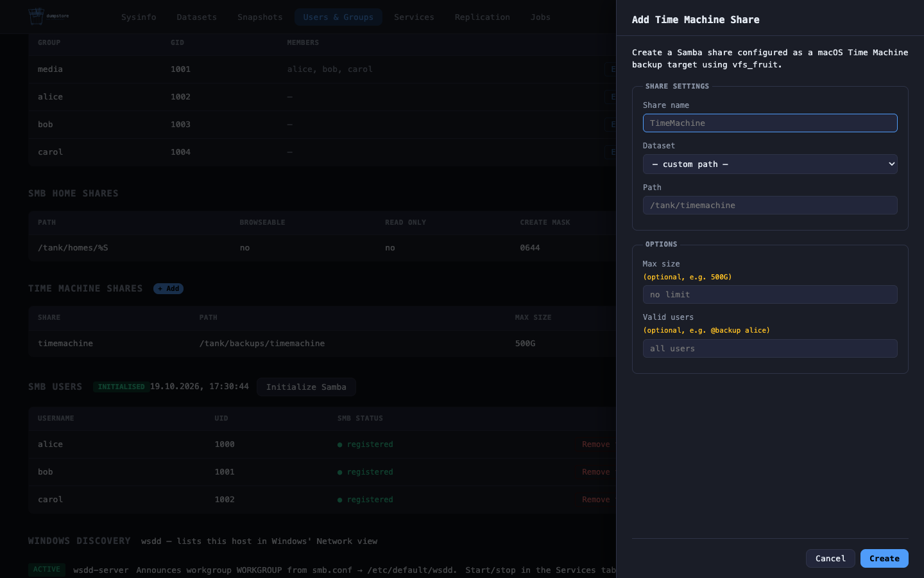Click the Max size input field
This screenshot has height=578, width=924.
[x=770, y=295]
